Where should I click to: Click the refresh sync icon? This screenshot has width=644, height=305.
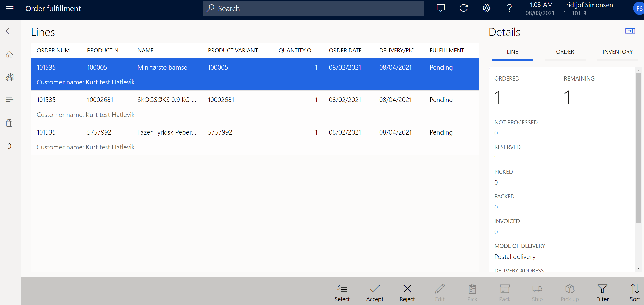tap(463, 8)
